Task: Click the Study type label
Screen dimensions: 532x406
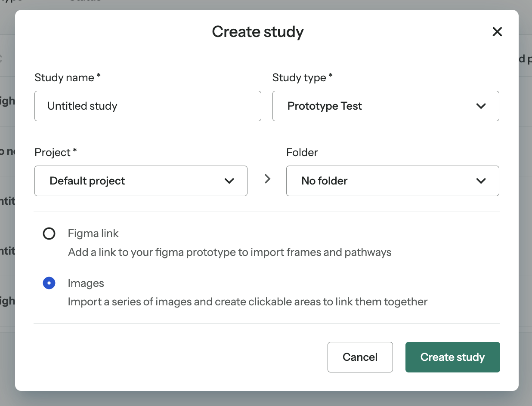Action: tap(303, 77)
